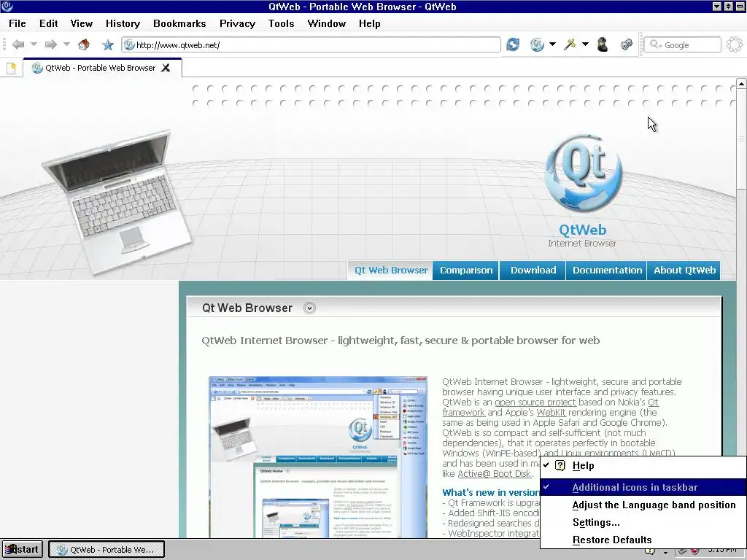
Task: Go to the Download page tab
Action: point(533,270)
